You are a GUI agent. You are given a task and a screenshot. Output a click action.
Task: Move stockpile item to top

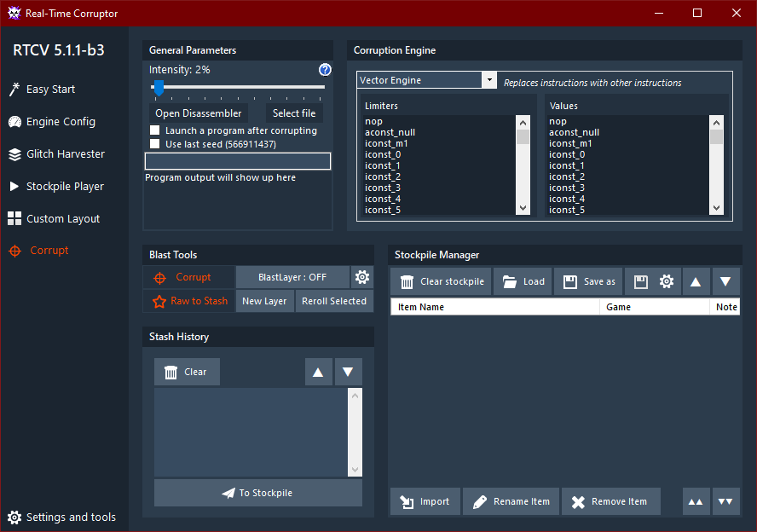[696, 501]
